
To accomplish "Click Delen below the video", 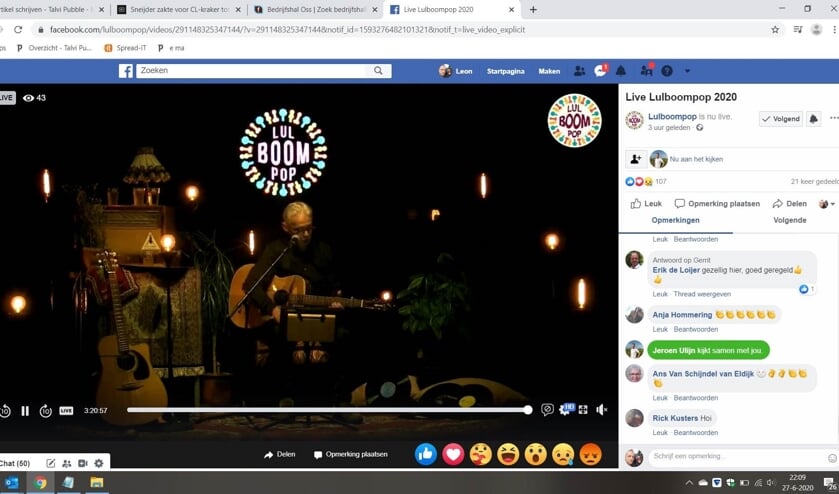I will click(x=279, y=454).
